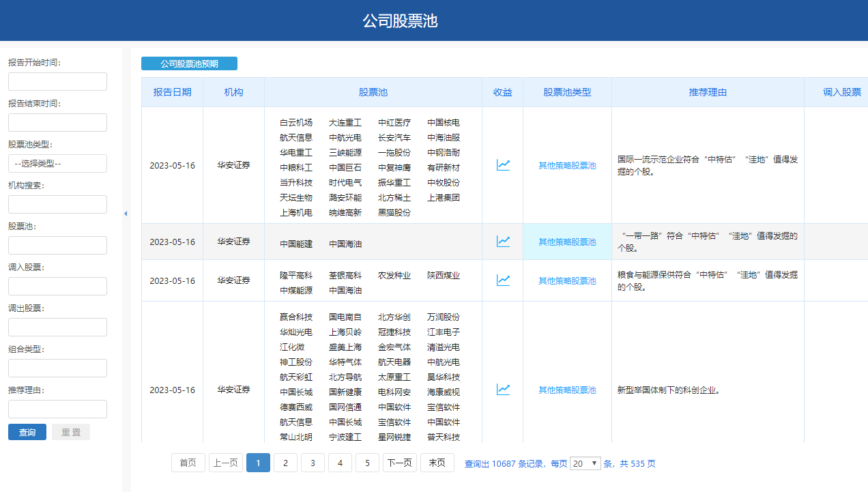Go to the 下一页 next page
The width and height of the screenshot is (868, 492).
tap(400, 463)
